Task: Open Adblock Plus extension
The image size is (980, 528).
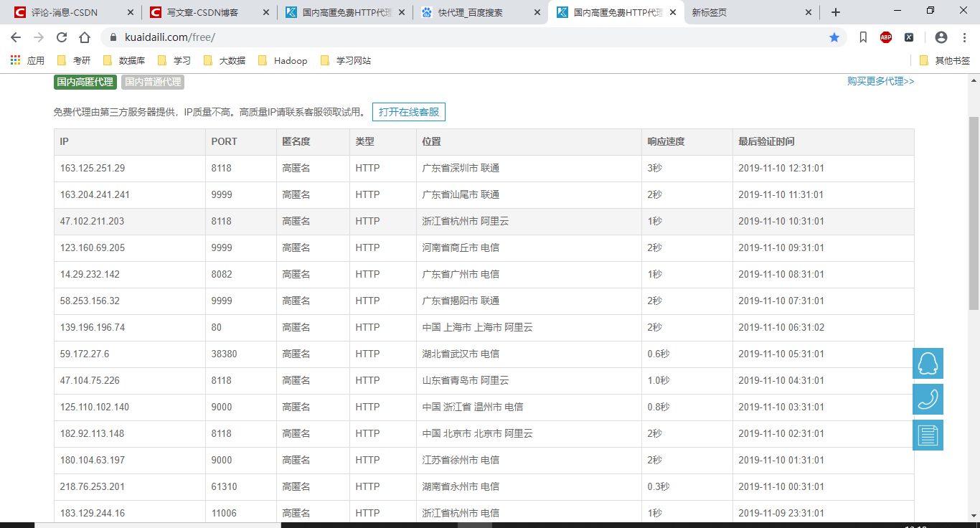Action: pyautogui.click(x=886, y=37)
